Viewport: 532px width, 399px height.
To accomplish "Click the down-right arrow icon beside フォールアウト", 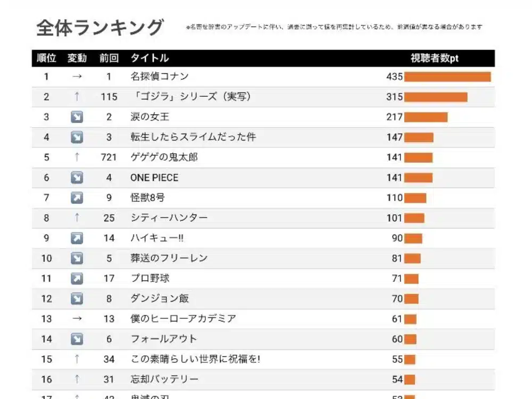I will click(x=77, y=339).
